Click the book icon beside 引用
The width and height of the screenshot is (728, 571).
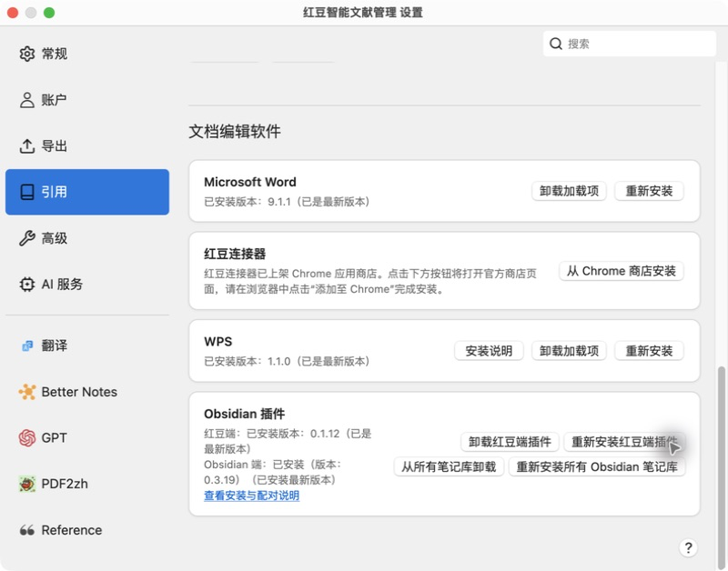(27, 192)
